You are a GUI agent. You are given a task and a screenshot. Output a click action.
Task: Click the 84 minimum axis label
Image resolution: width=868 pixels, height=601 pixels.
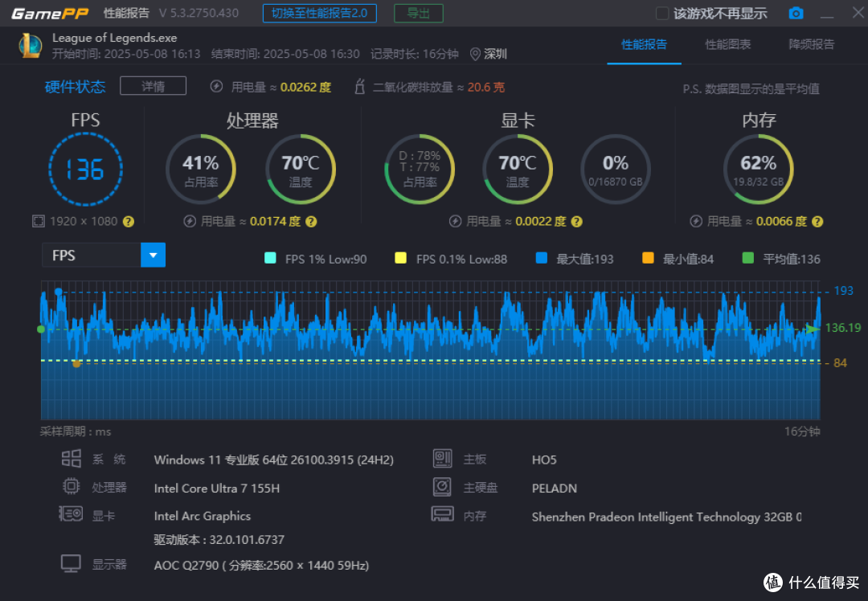841,363
